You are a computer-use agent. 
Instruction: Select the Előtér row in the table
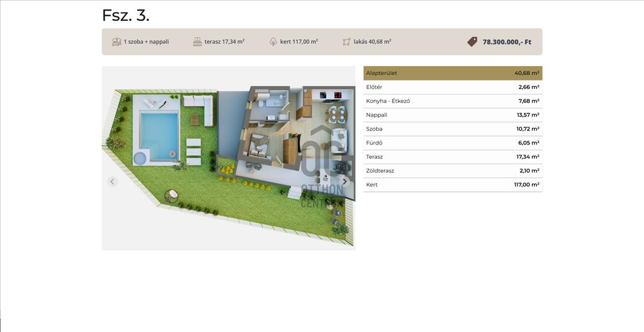(x=452, y=87)
